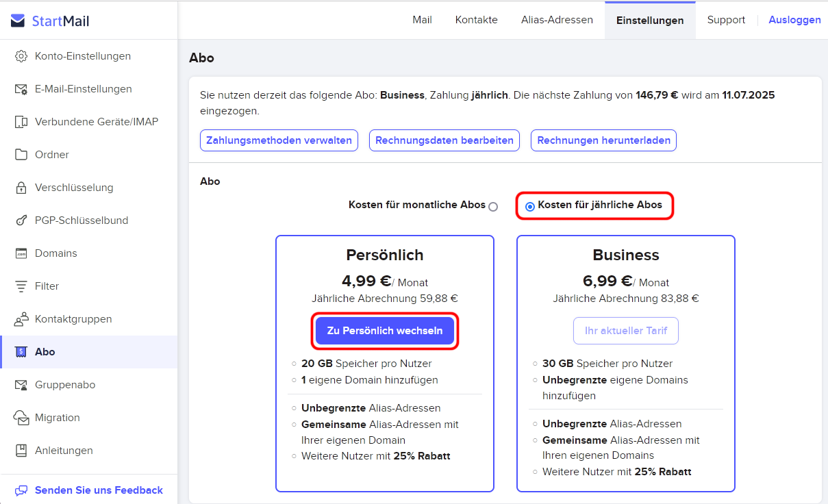Click '1 eigene Domain hinzufügen' feature line

click(370, 380)
